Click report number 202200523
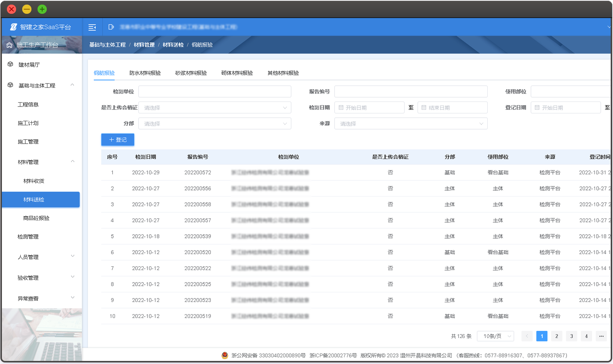The image size is (613, 364). click(198, 300)
